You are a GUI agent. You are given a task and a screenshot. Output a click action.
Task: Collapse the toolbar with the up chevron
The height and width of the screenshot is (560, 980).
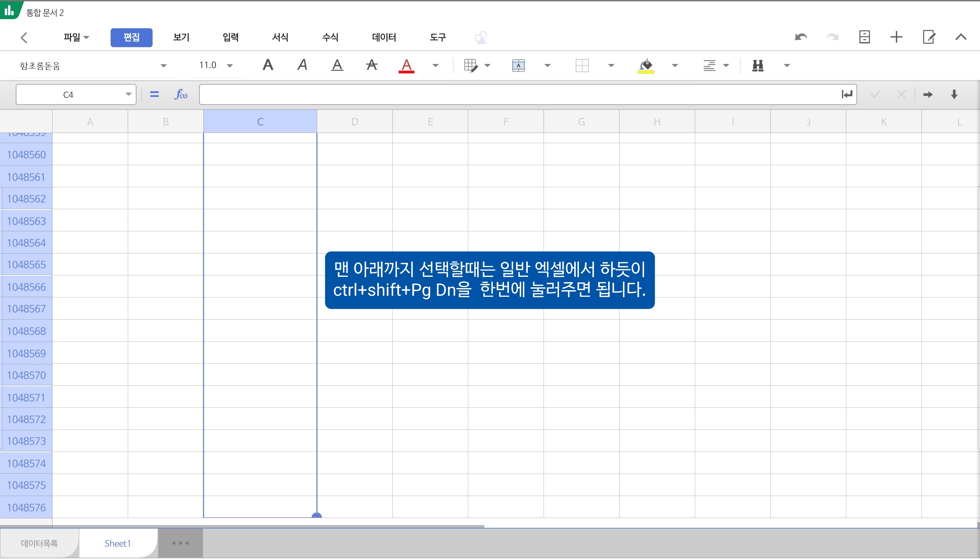tap(960, 37)
